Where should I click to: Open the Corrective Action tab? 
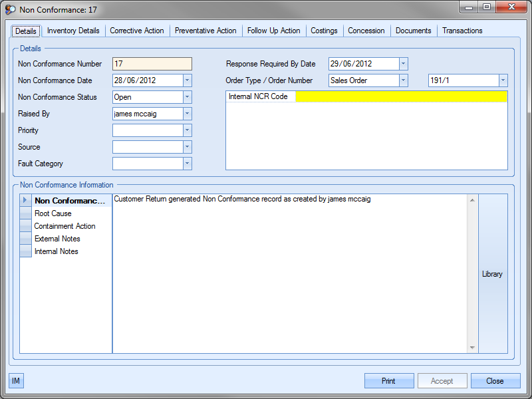click(x=136, y=31)
